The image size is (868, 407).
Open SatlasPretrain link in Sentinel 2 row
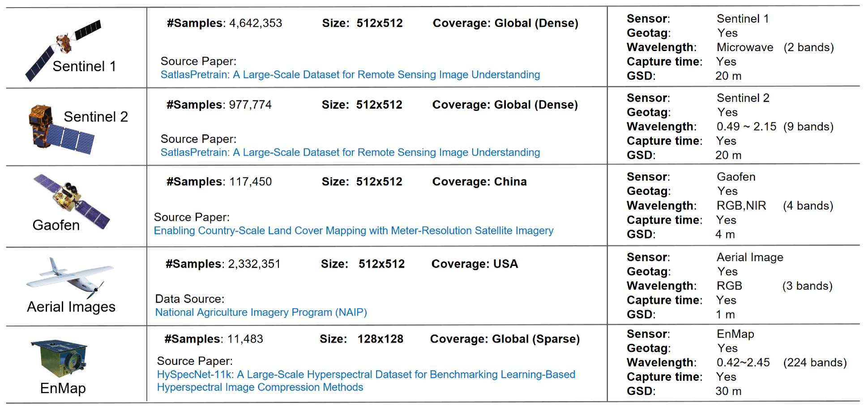tap(350, 153)
